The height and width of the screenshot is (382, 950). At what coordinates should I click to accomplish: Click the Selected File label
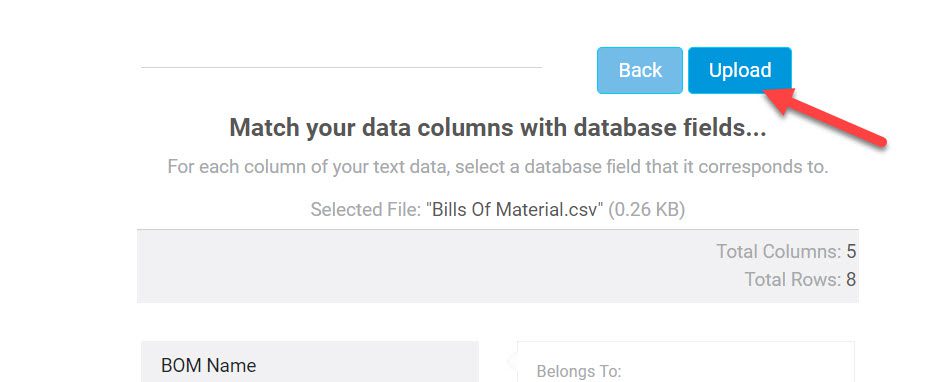[x=366, y=210]
